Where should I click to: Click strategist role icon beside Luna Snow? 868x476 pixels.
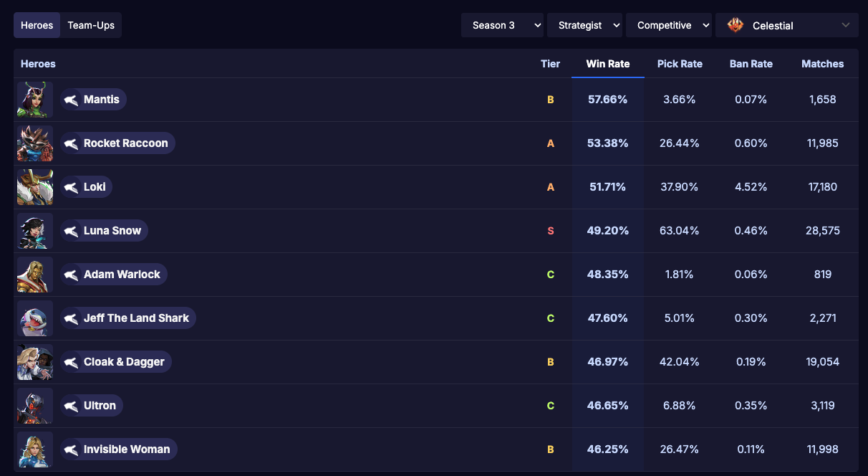pos(71,231)
